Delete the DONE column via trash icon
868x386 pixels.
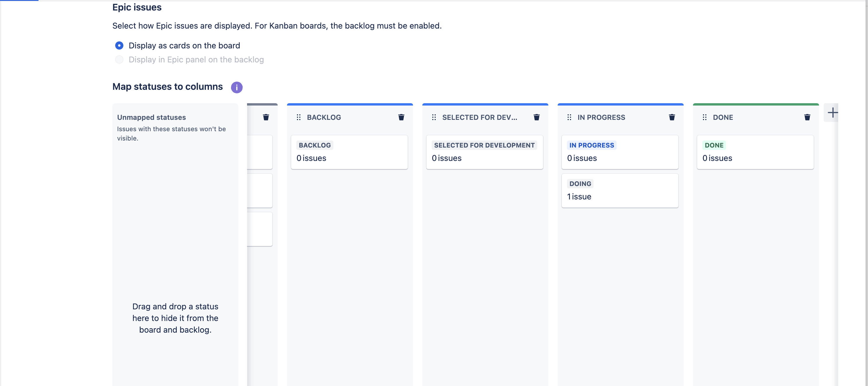[x=807, y=117]
